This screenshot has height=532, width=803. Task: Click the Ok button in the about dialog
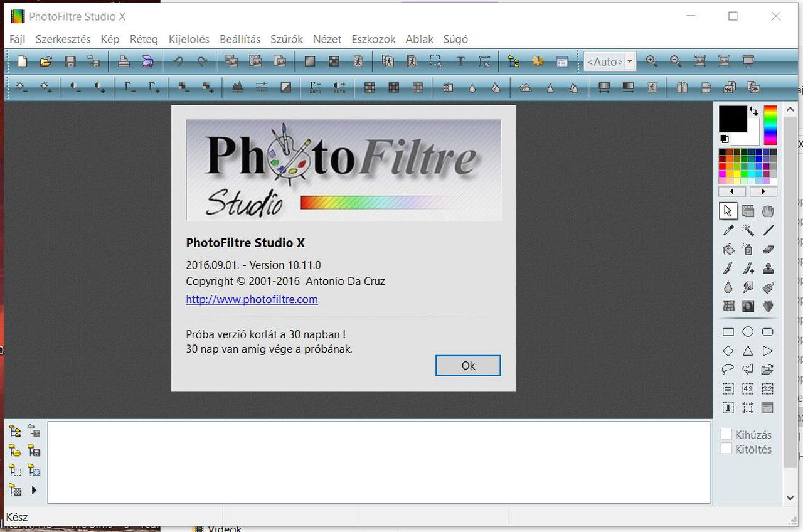click(468, 366)
